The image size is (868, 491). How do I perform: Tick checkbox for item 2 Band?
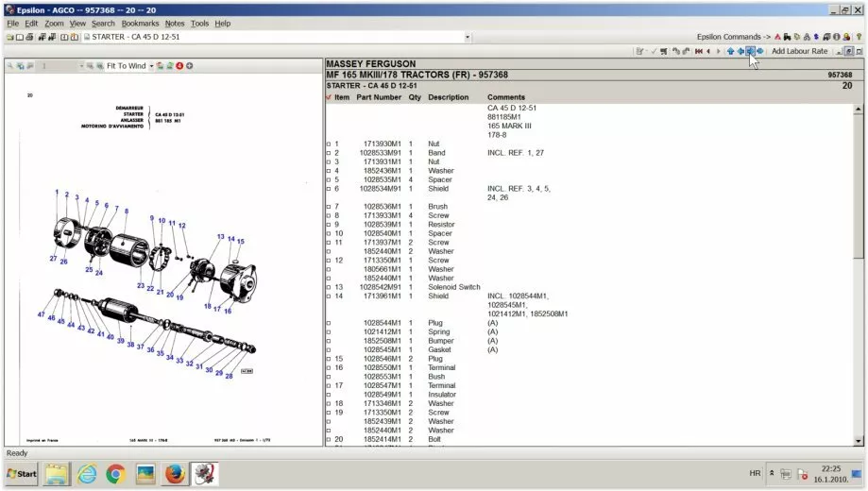pos(329,153)
